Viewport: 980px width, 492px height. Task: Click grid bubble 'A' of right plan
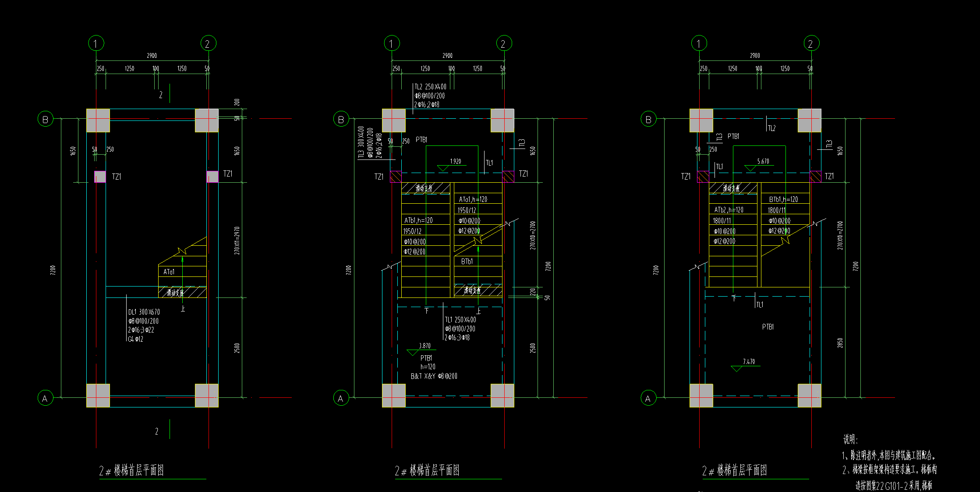pyautogui.click(x=648, y=398)
